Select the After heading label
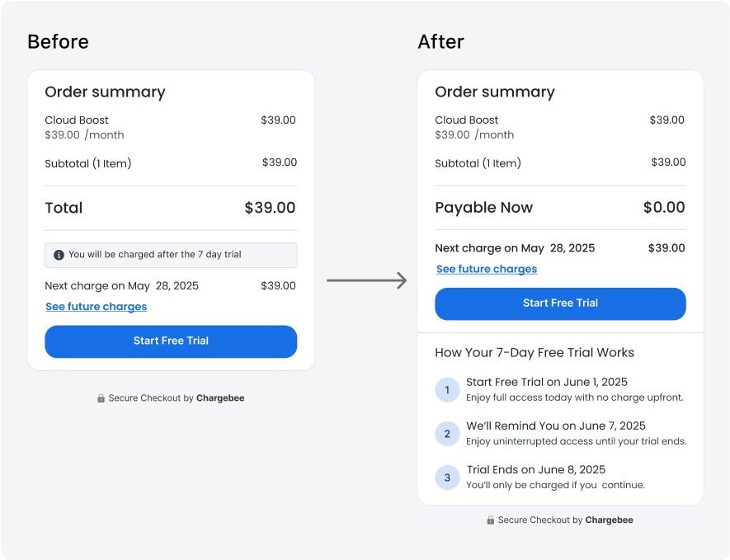 click(441, 42)
